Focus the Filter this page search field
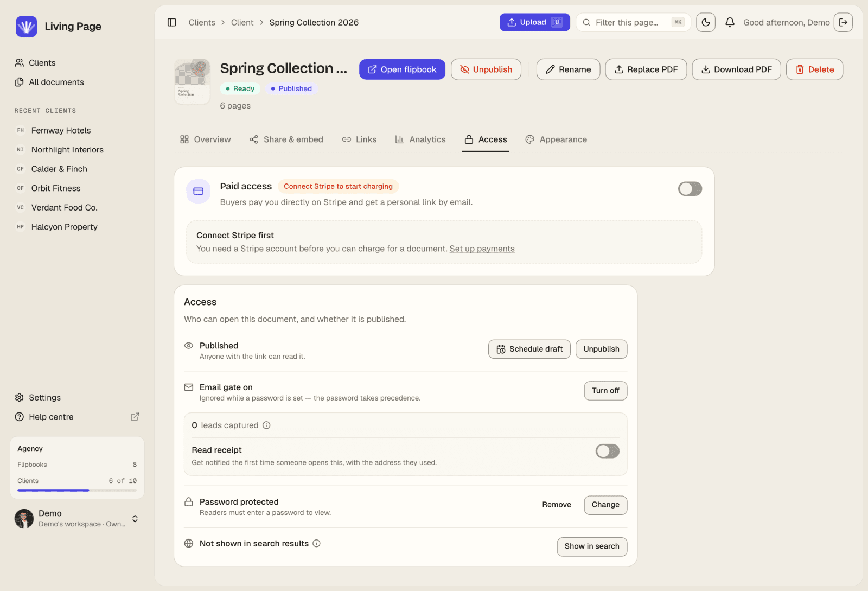The width and height of the screenshot is (868, 591). click(633, 22)
